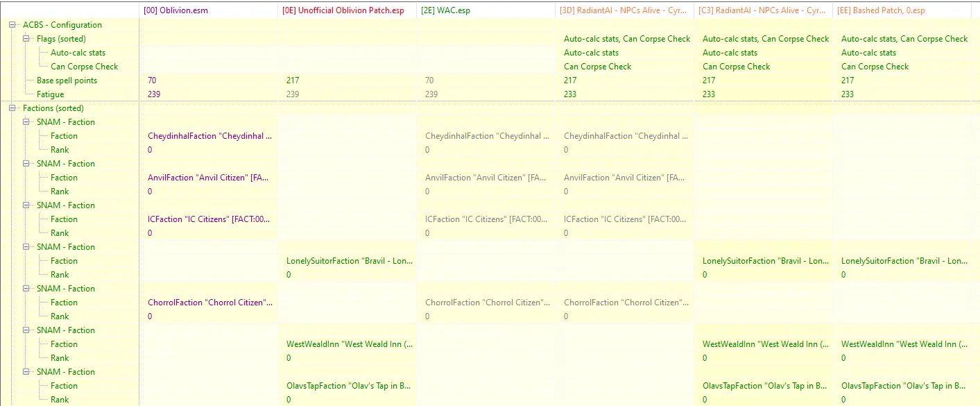
Task: Collapse SNAM node containing CheydinhalFaction
Action: click(x=27, y=122)
